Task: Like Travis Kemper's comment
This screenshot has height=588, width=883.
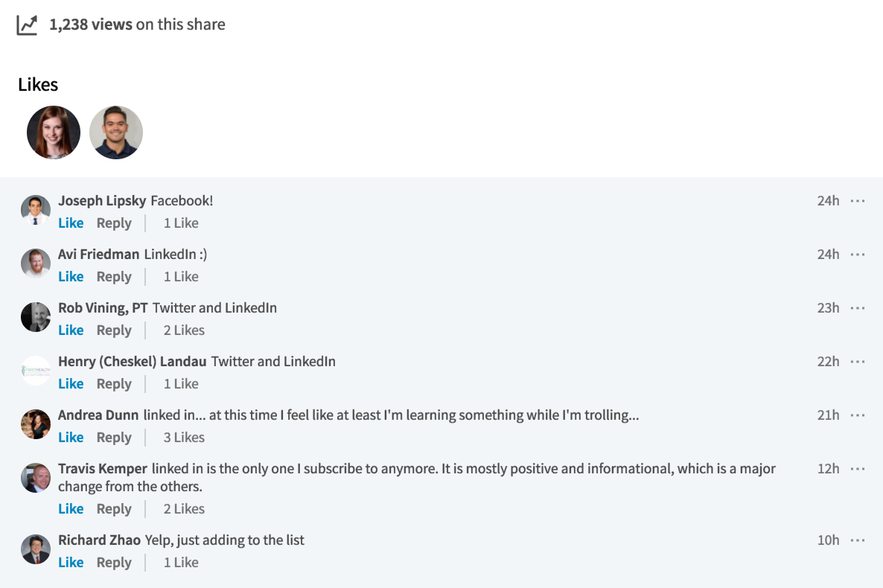Action: click(71, 508)
